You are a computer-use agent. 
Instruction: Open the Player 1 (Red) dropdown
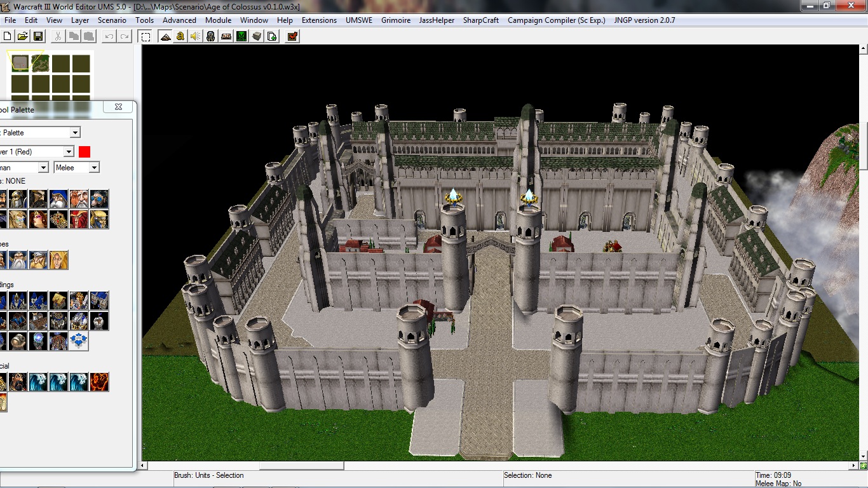pos(69,152)
